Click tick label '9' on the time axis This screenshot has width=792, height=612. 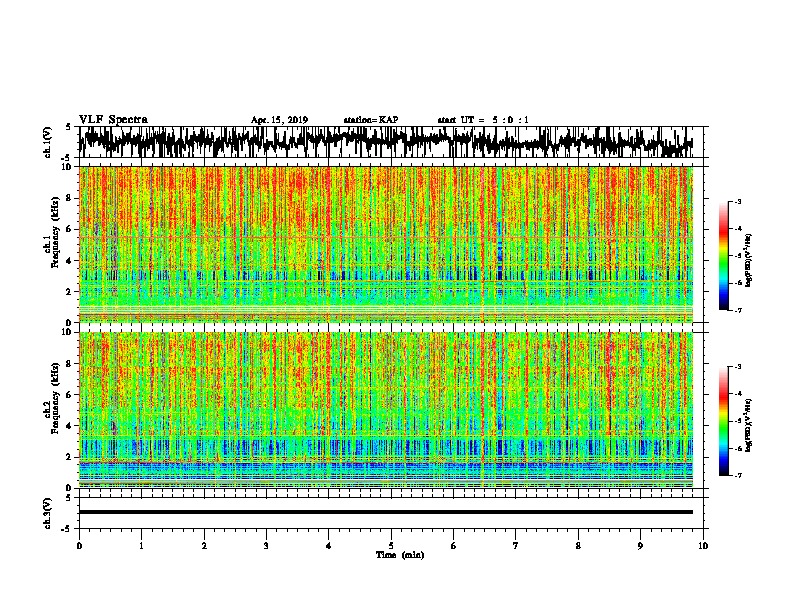[x=640, y=546]
